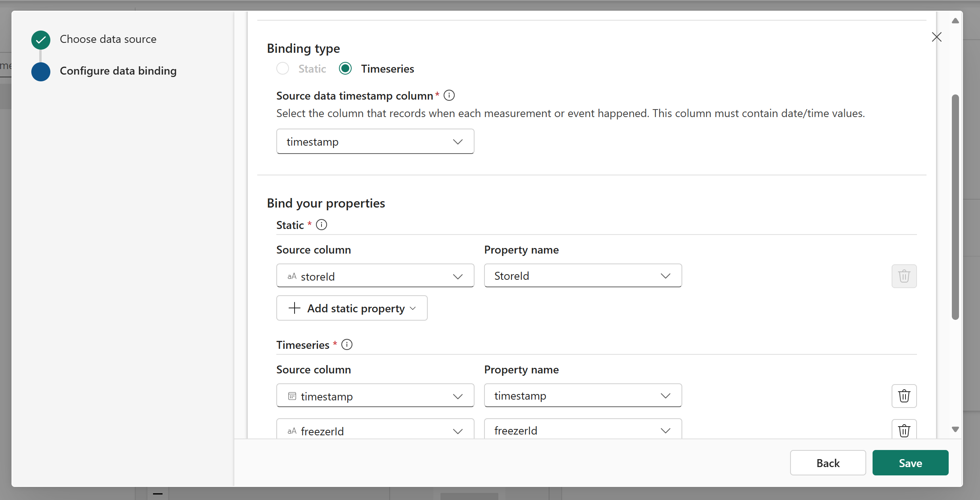Click Add static property button

(352, 308)
